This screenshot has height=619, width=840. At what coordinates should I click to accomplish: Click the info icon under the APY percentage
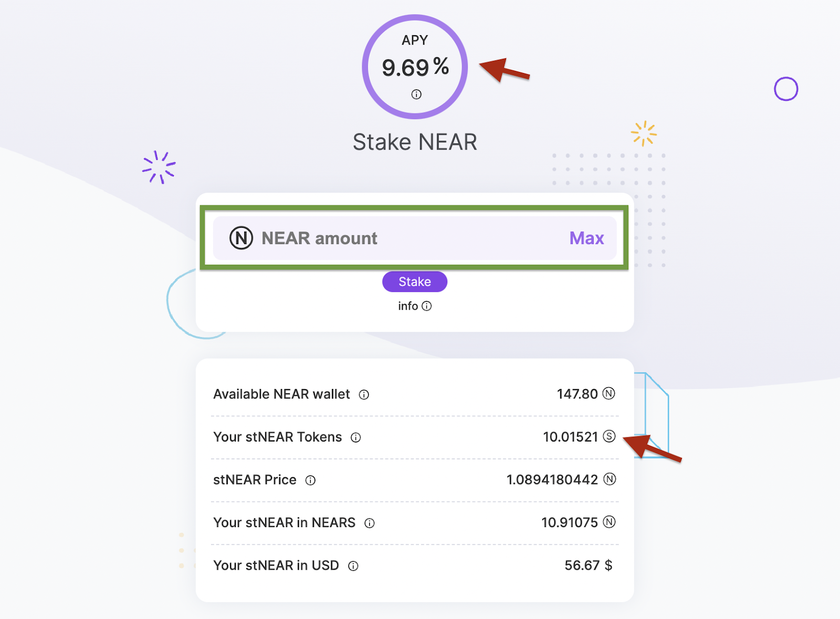click(x=416, y=95)
